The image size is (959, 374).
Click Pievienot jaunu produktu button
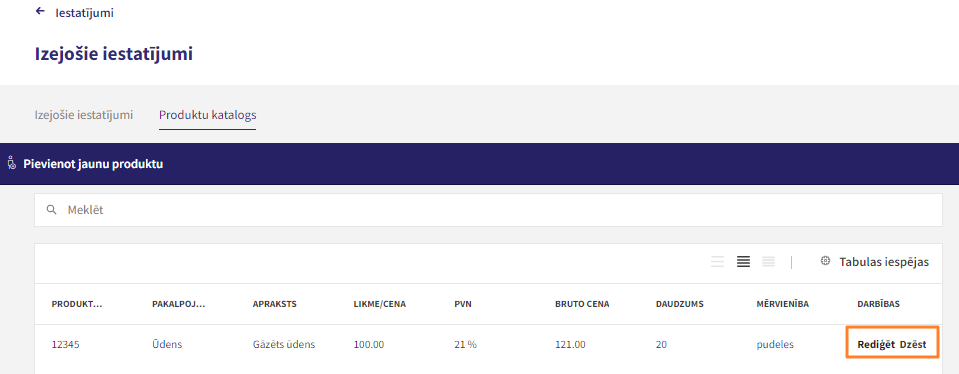(x=93, y=164)
